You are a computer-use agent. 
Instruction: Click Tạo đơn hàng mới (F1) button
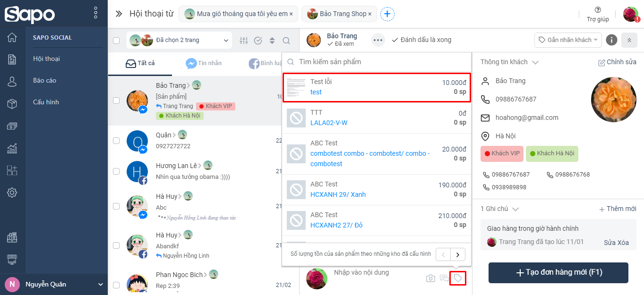pos(558,272)
